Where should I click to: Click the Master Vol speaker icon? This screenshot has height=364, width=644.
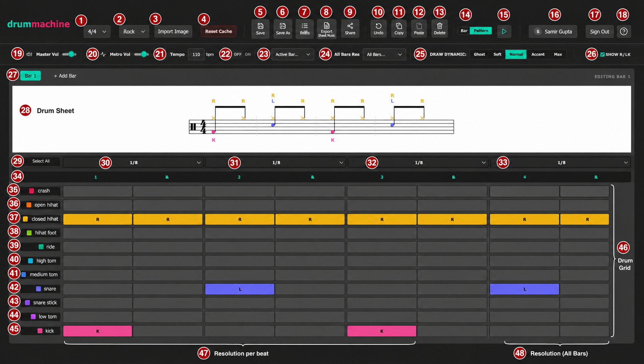29,54
